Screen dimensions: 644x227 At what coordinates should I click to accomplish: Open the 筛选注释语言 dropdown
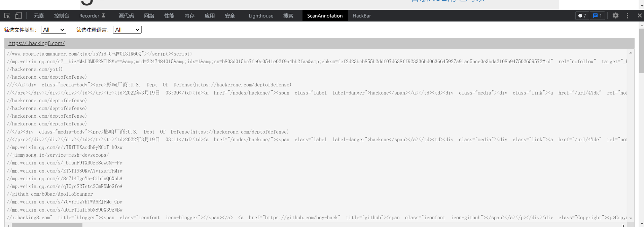coord(127,30)
